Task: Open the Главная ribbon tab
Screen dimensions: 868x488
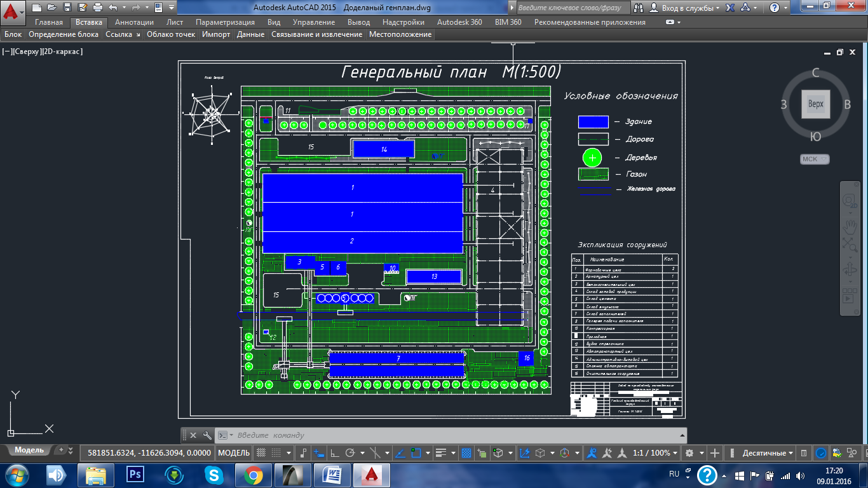Action: (49, 22)
